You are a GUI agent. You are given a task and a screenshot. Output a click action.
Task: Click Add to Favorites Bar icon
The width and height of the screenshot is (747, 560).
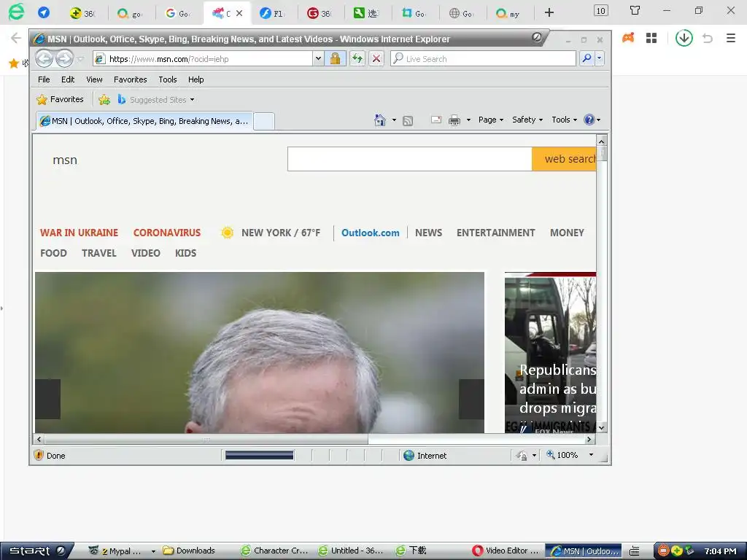(x=104, y=99)
